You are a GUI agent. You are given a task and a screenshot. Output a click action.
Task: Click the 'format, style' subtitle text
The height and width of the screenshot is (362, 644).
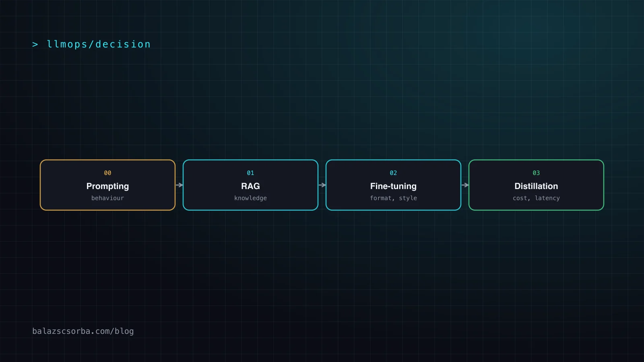coord(393,198)
